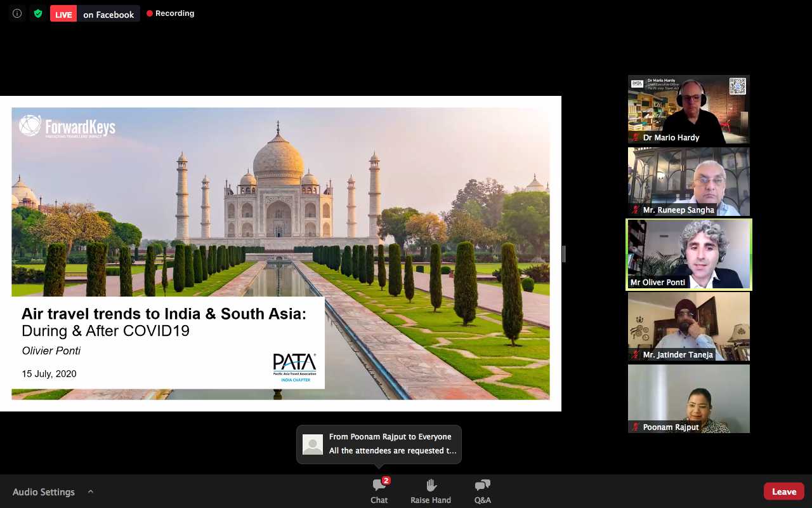The width and height of the screenshot is (812, 508).
Task: Click the green encryption shield icon
Action: 38,13
